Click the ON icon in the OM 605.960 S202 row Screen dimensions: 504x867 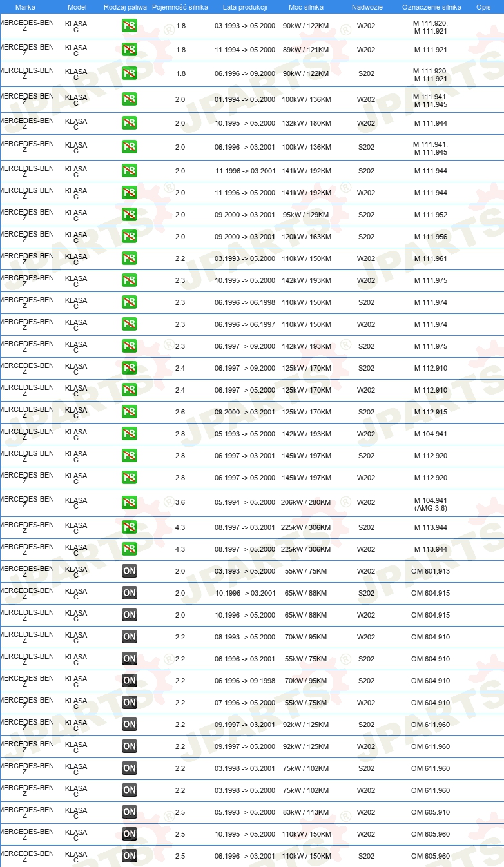[x=130, y=856]
